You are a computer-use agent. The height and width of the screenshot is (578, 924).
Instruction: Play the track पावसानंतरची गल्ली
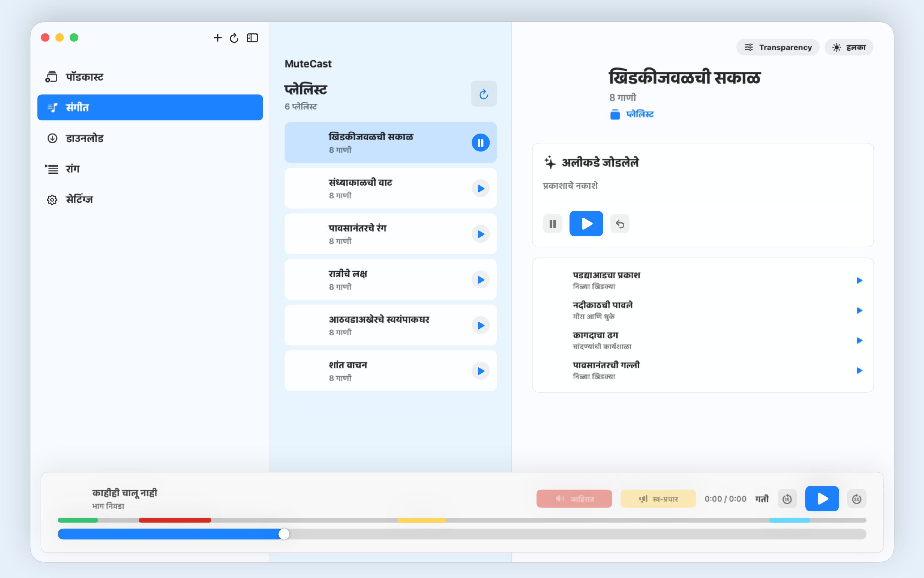(x=859, y=371)
